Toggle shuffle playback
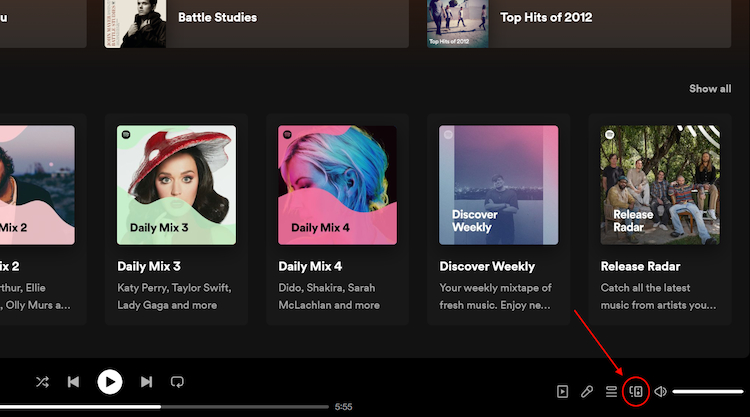Screen dimensions: 750x417 (x=42, y=382)
